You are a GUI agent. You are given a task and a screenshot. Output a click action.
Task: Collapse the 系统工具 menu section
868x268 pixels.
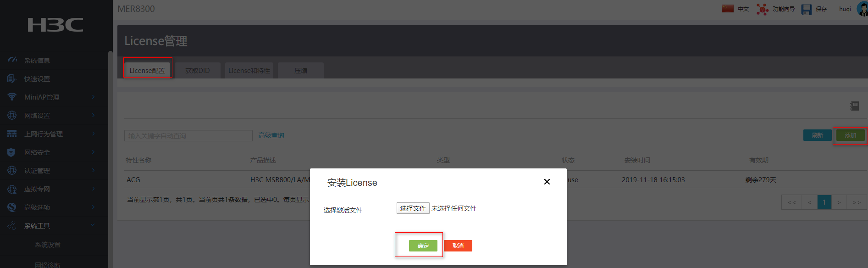click(x=93, y=225)
